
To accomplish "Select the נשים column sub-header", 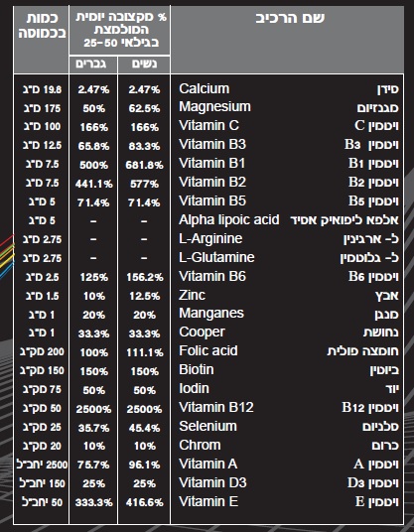I will (x=144, y=64).
